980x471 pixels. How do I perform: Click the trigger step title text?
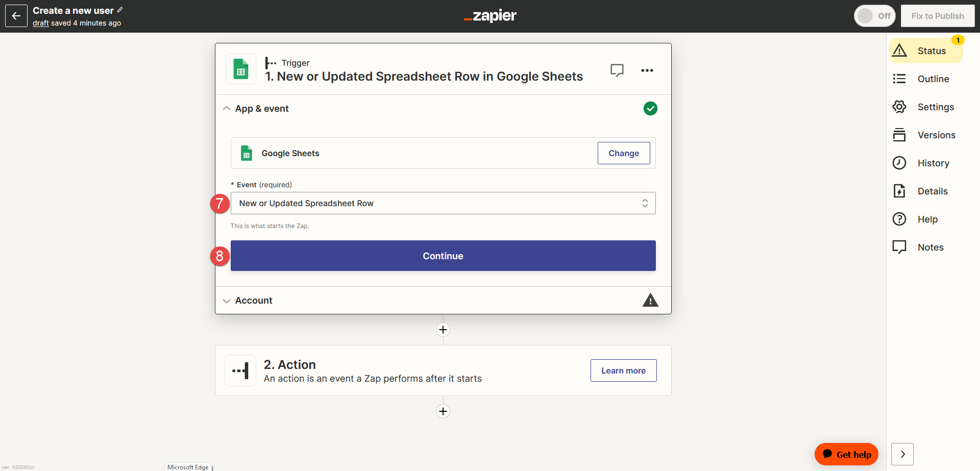(424, 77)
